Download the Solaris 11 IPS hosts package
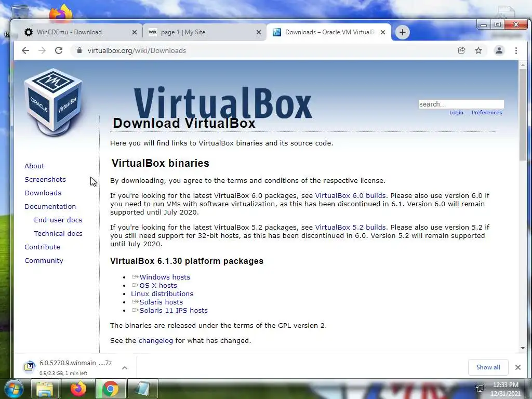Screen dimensions: 532x399 click(x=174, y=311)
